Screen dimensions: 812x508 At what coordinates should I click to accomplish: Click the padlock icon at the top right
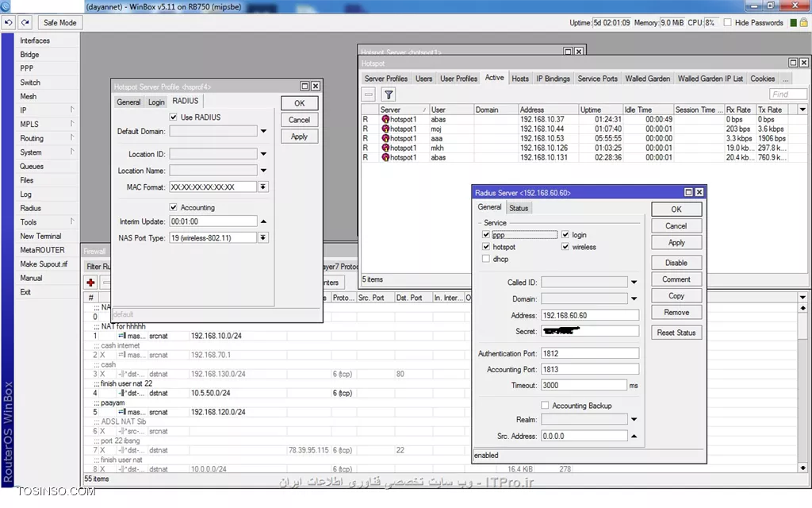804,23
